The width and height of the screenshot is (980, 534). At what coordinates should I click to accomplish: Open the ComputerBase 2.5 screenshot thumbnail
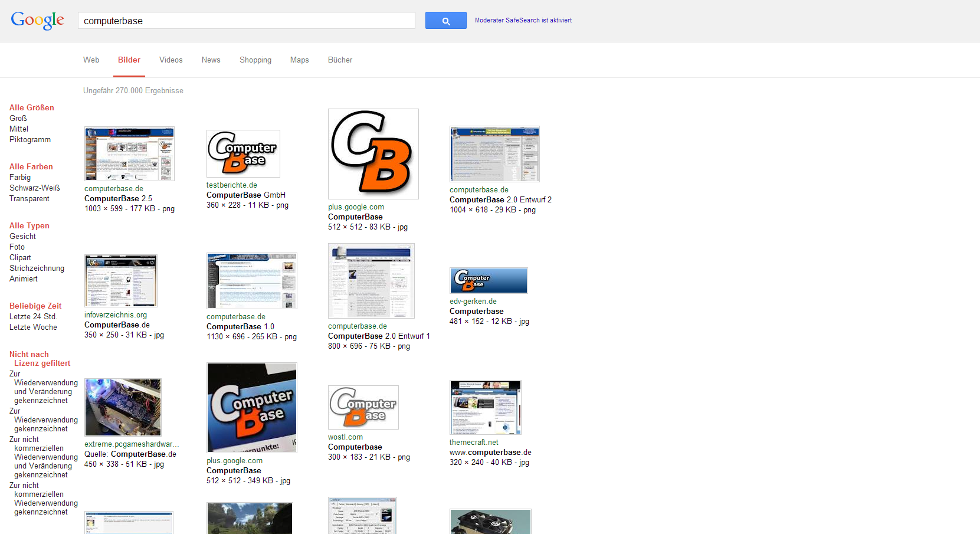[x=129, y=153]
